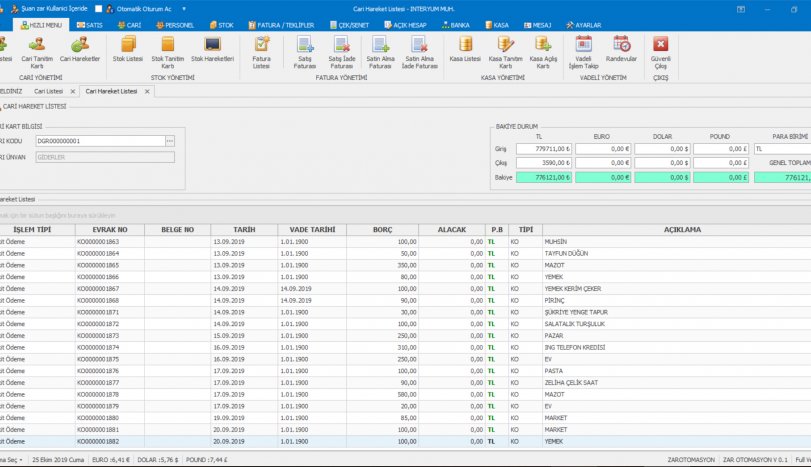Click the Cari Kodu input field

tap(100, 141)
